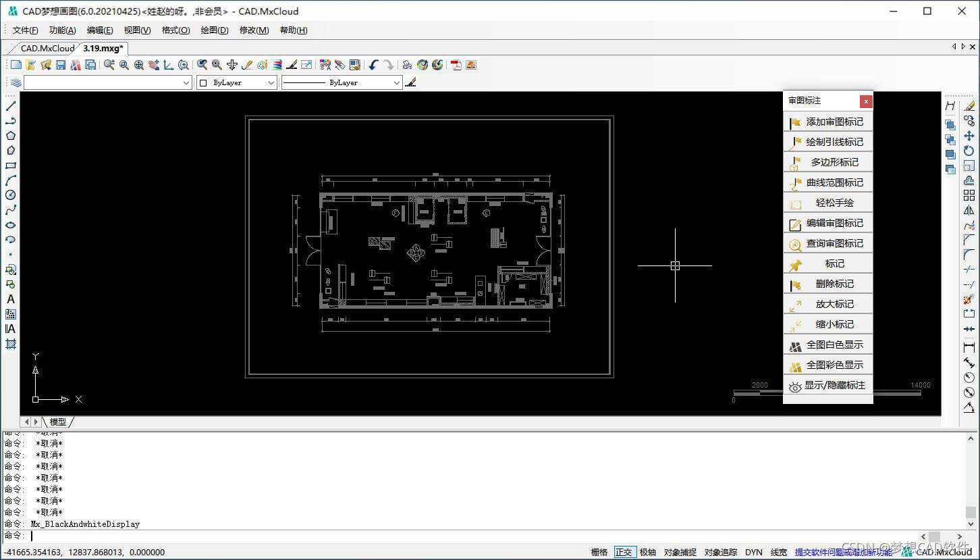Toggle 对象追踪 object tracking in status bar
The height and width of the screenshot is (560, 980).
point(721,552)
